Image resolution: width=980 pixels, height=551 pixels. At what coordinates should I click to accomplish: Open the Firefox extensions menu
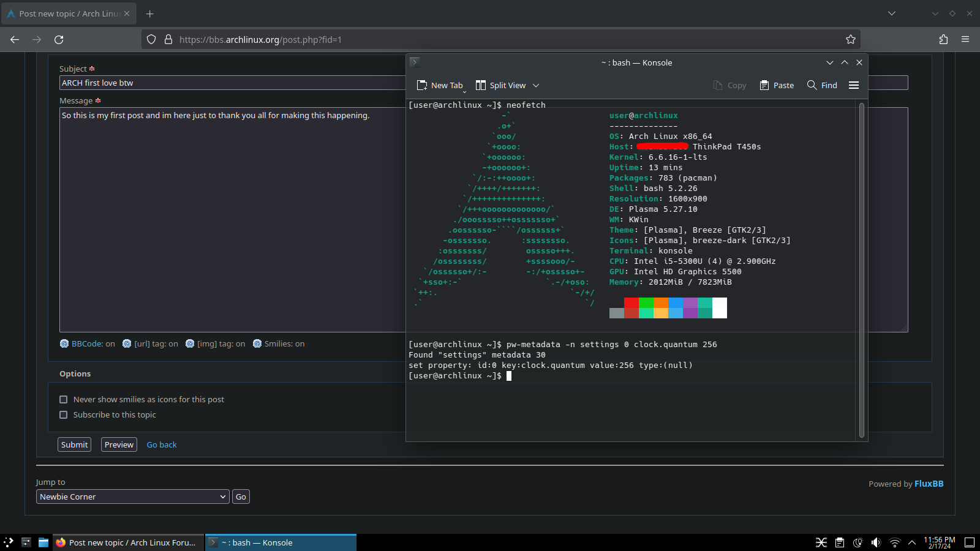click(943, 40)
